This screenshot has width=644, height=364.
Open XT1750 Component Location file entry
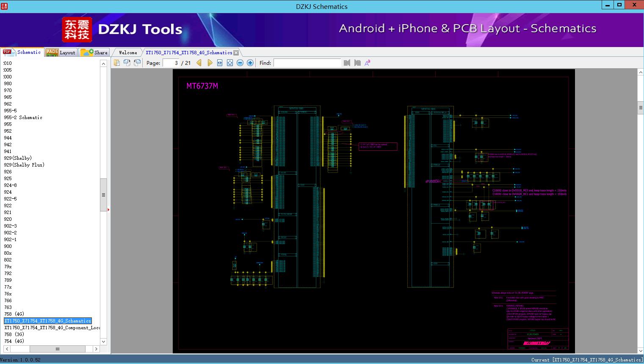[x=52, y=328]
